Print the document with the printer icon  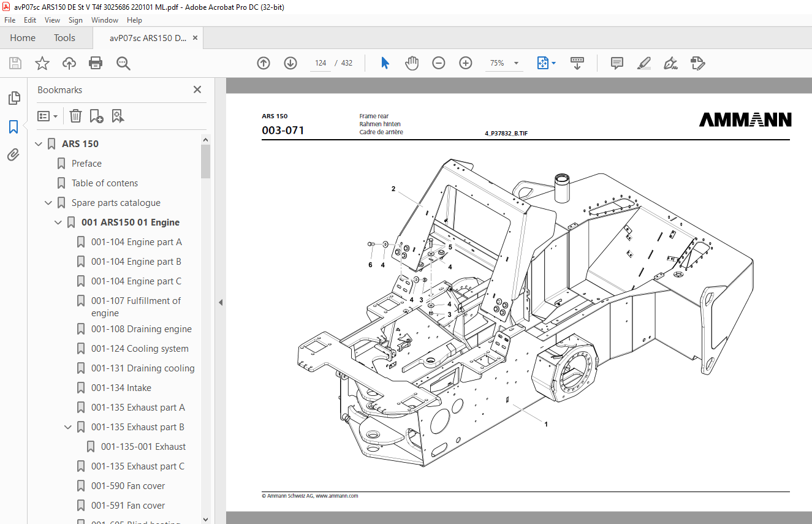(96, 63)
